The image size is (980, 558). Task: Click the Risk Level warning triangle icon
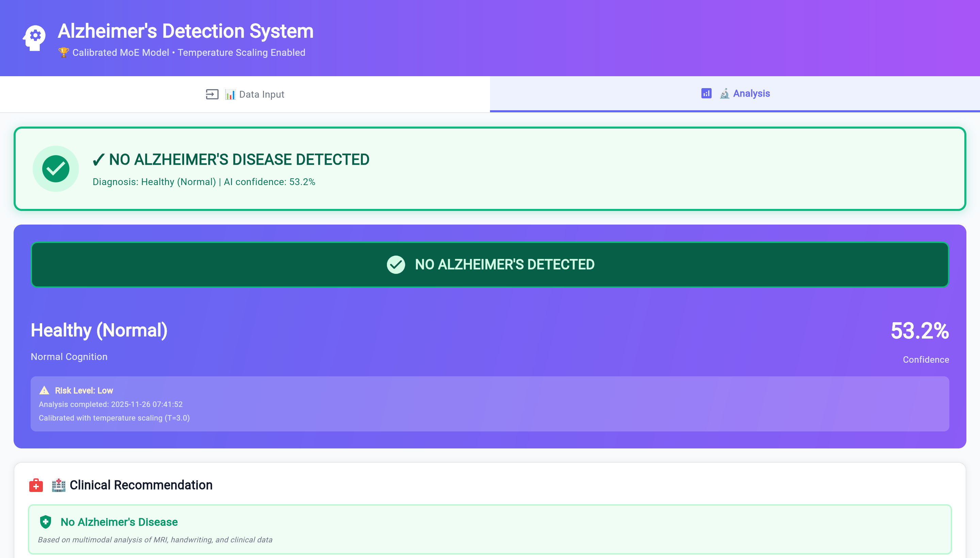[x=44, y=391]
